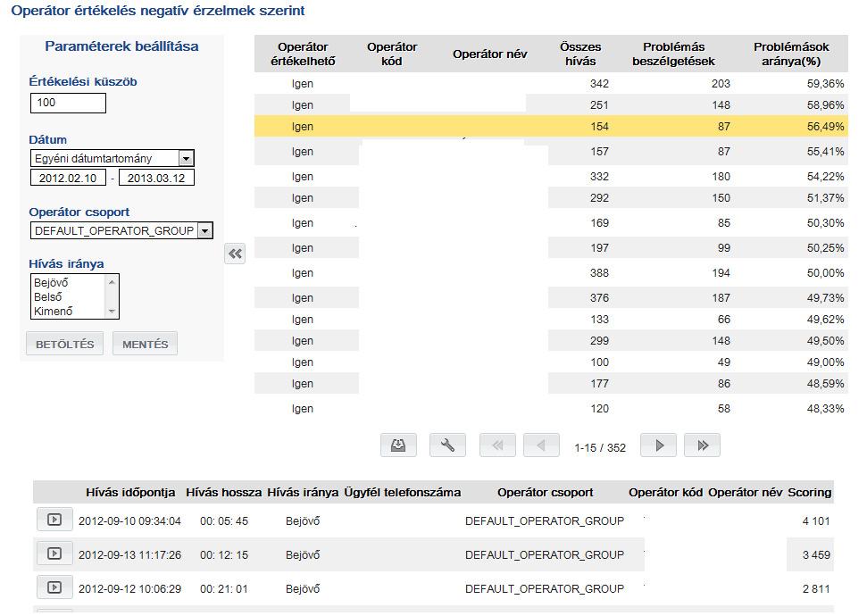Click the scoring value 3 459
Viewport: 867px width, 616px height.
point(816,554)
